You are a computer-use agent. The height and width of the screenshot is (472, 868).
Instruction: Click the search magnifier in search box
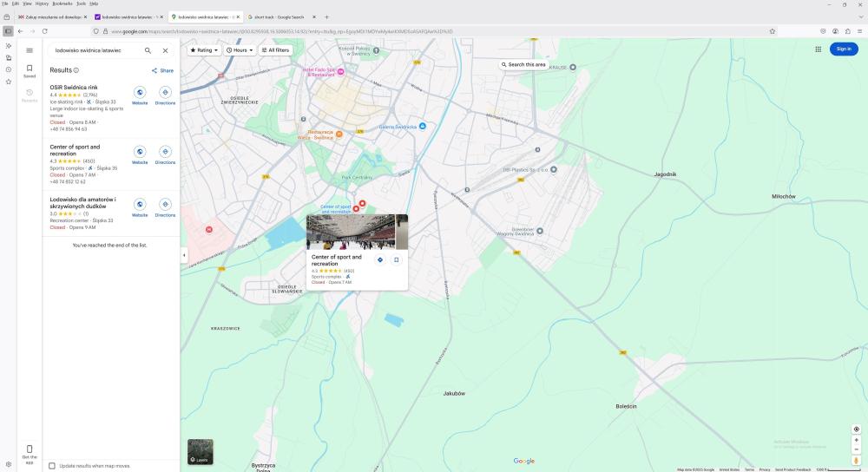click(x=148, y=50)
